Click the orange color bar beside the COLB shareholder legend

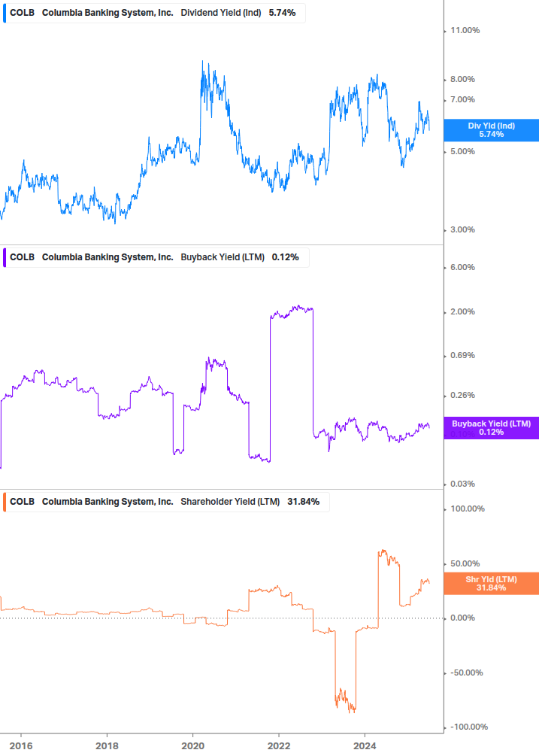point(5,502)
